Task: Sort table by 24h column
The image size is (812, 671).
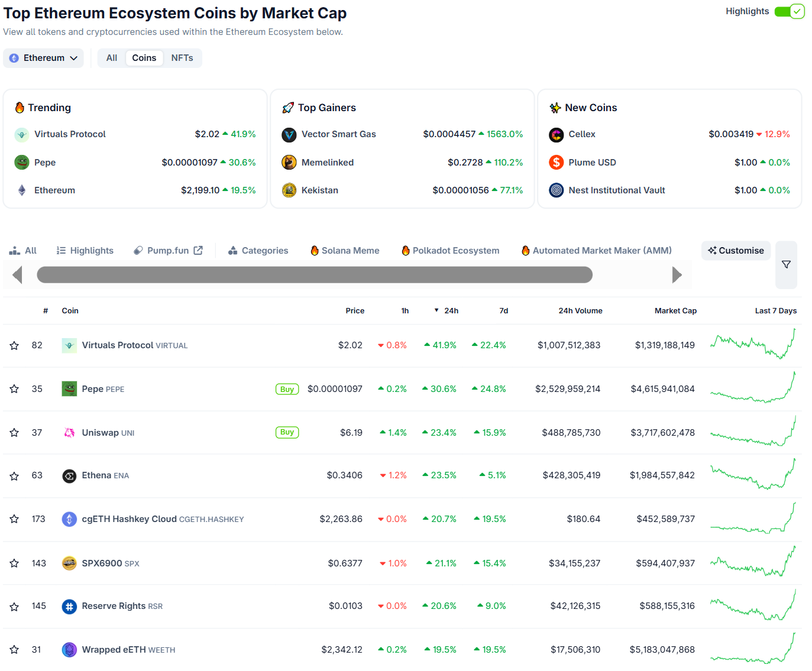Action: tap(451, 311)
